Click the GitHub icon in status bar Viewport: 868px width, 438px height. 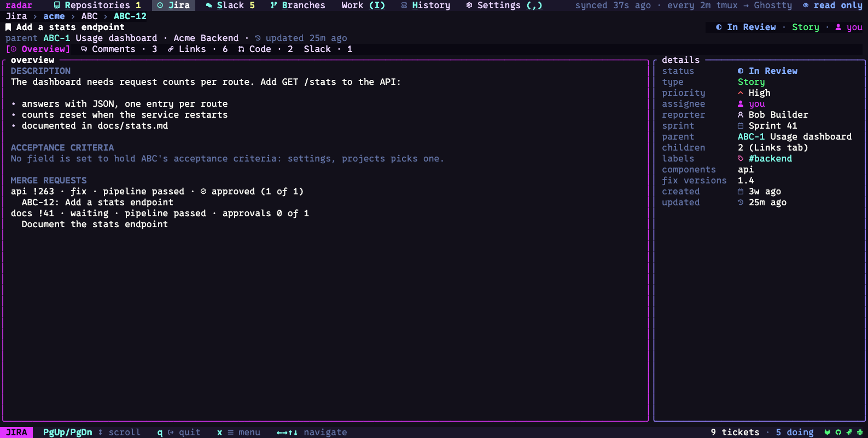click(x=838, y=432)
